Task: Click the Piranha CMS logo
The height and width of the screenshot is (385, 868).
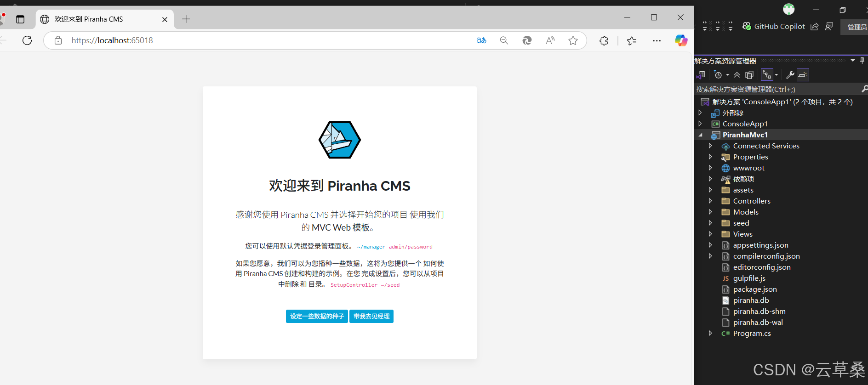Action: [x=340, y=140]
